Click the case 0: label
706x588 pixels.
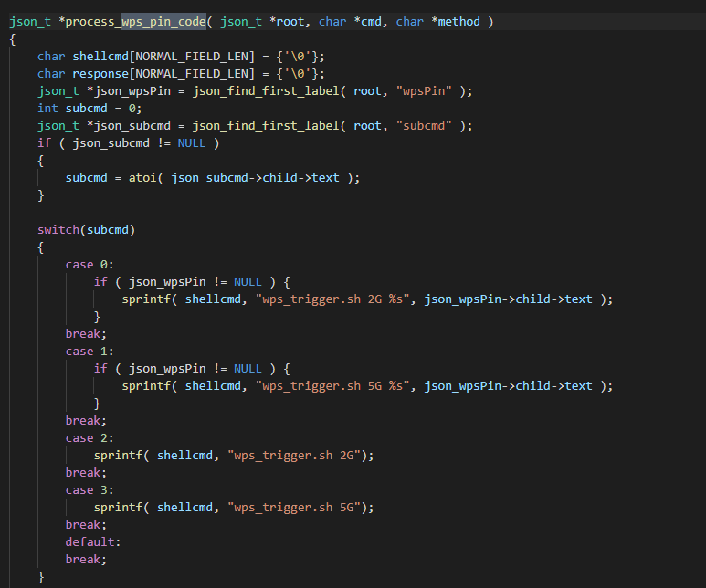click(x=90, y=264)
